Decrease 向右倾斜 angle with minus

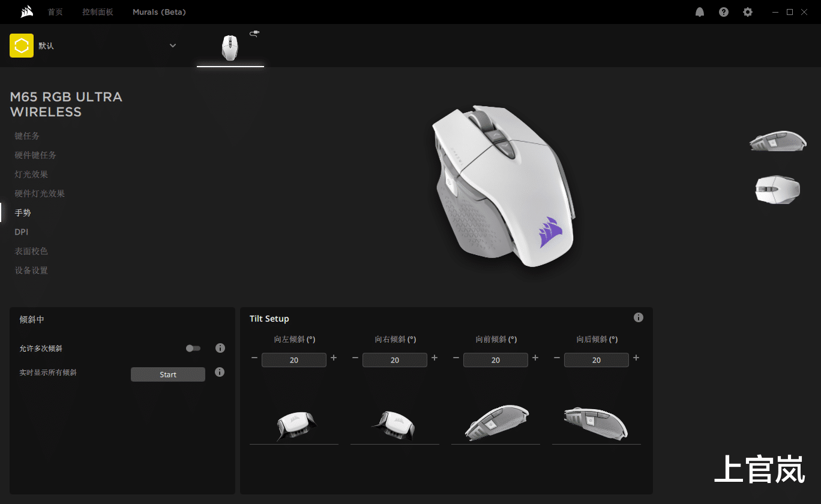pyautogui.click(x=355, y=358)
